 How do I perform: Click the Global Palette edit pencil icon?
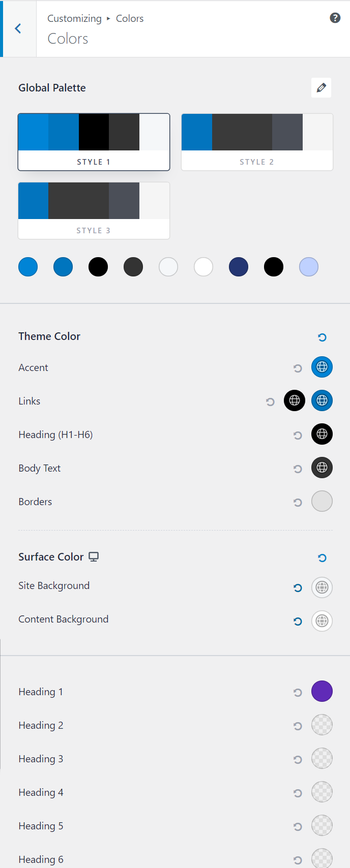321,88
